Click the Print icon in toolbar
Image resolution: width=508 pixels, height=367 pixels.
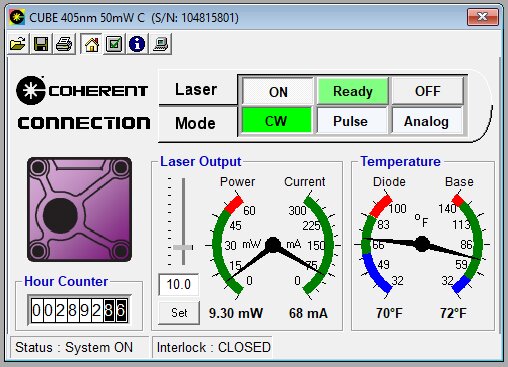coord(64,44)
